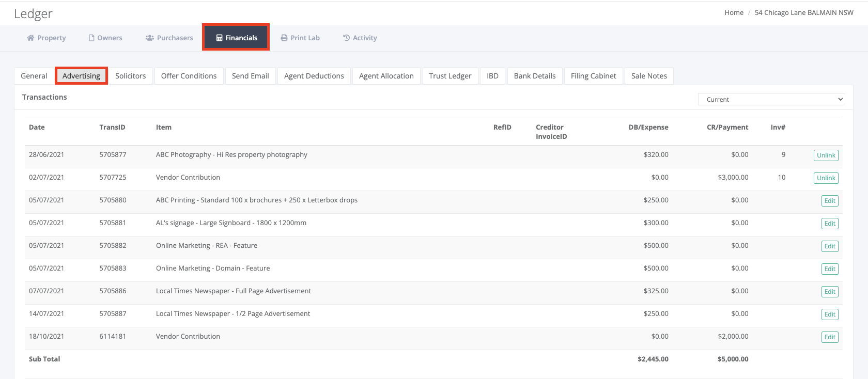Edit the Full Page Advertisement row
The width and height of the screenshot is (868, 379).
pyautogui.click(x=830, y=292)
